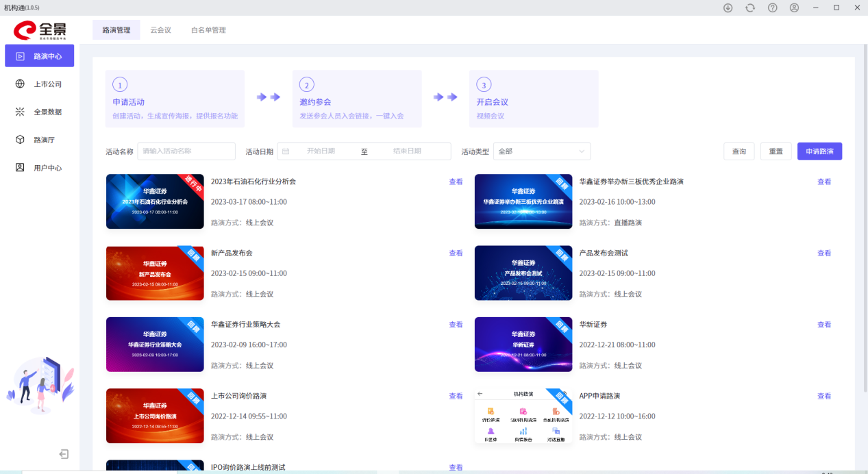Viewport: 868px width, 474px height.
Task: Open thumbnail of 华新证券 roadshow
Action: pos(523,345)
